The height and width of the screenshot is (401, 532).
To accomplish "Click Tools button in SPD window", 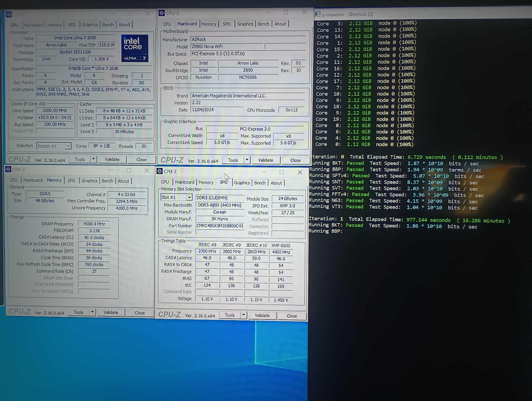I will [230, 315].
